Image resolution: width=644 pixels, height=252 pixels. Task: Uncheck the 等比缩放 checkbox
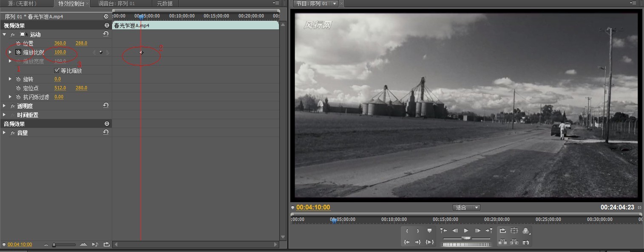click(x=57, y=70)
